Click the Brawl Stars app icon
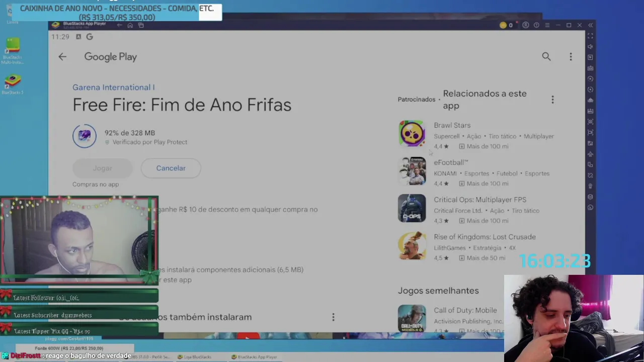This screenshot has width=644, height=362. coord(412,134)
